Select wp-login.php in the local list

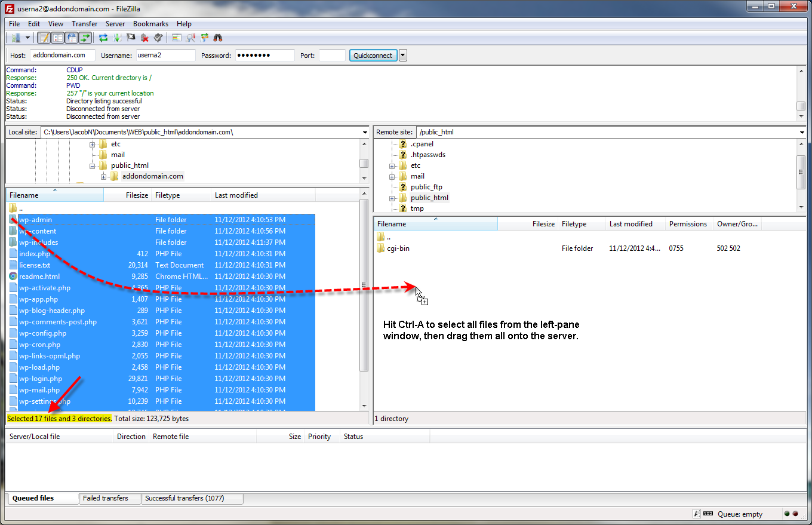tap(161, 379)
